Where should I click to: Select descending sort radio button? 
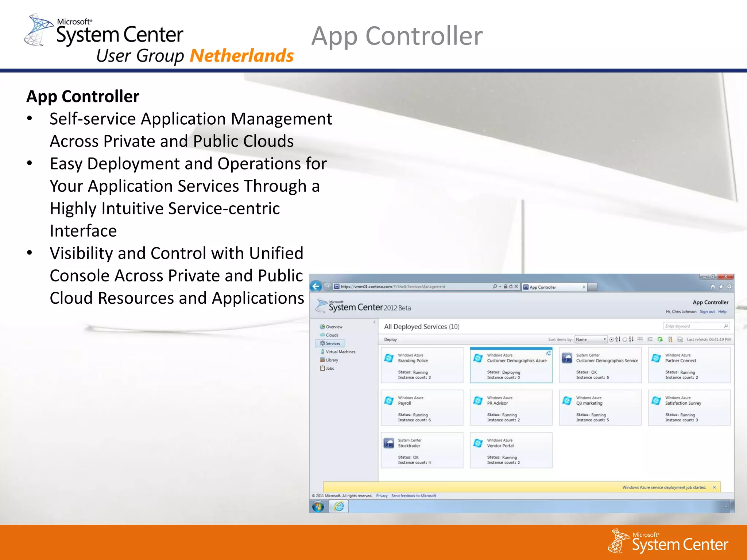tap(625, 339)
